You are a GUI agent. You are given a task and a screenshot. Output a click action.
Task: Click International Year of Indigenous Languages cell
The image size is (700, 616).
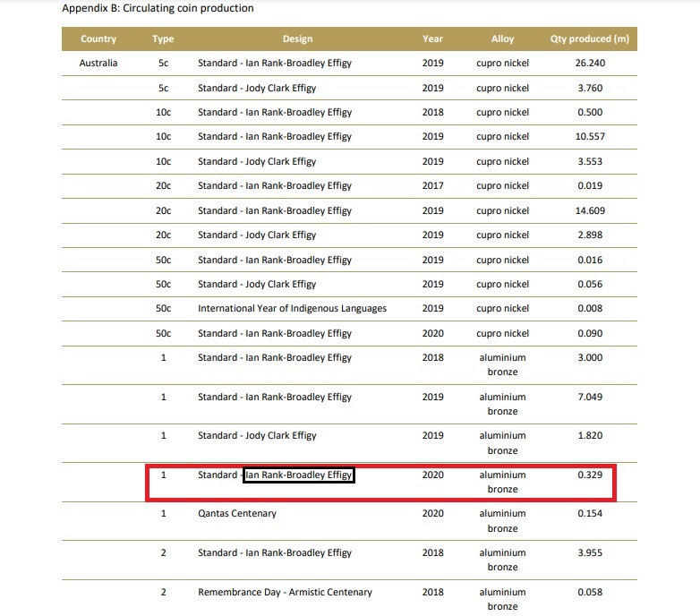(x=293, y=308)
